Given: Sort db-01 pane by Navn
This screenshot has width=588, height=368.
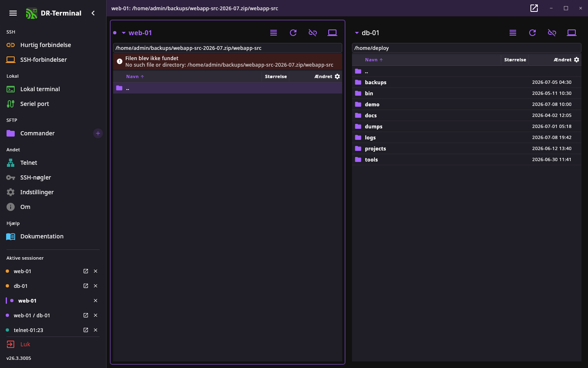Looking at the screenshot, I should coord(374,60).
